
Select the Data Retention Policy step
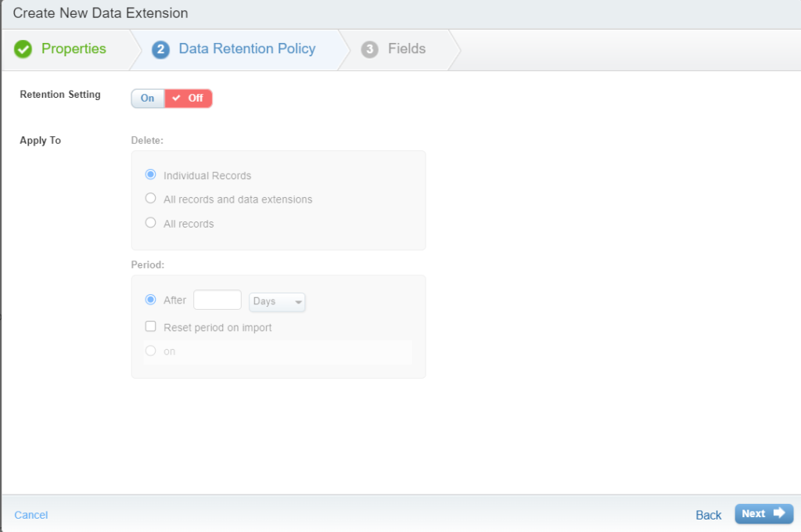[x=246, y=49]
